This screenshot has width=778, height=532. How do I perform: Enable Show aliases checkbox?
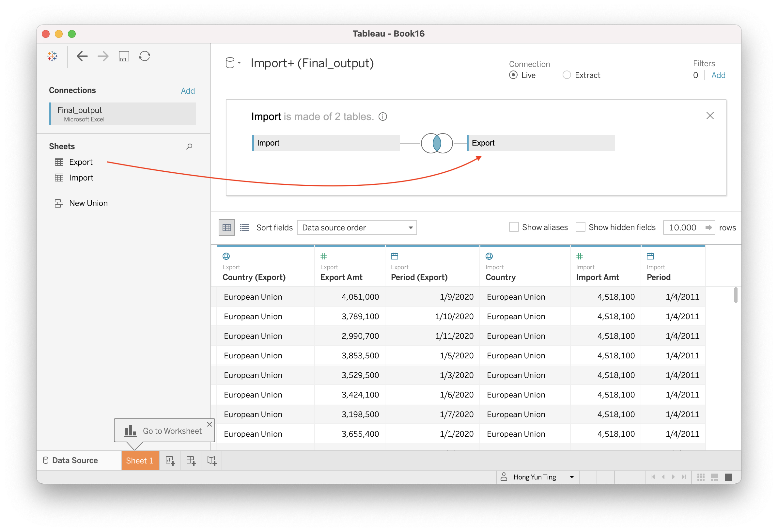point(514,227)
